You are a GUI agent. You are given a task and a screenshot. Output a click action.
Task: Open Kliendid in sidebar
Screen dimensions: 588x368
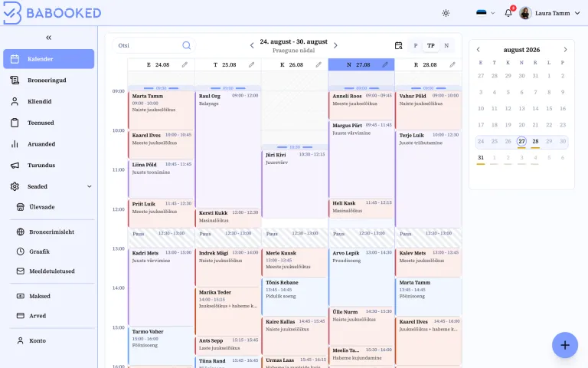tap(49, 101)
